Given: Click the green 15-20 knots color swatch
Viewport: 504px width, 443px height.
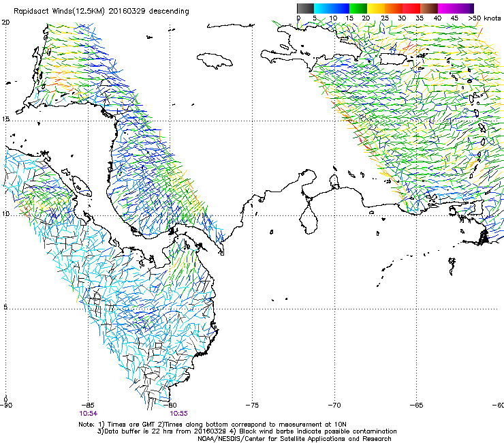Looking at the screenshot, I should click(x=358, y=8).
